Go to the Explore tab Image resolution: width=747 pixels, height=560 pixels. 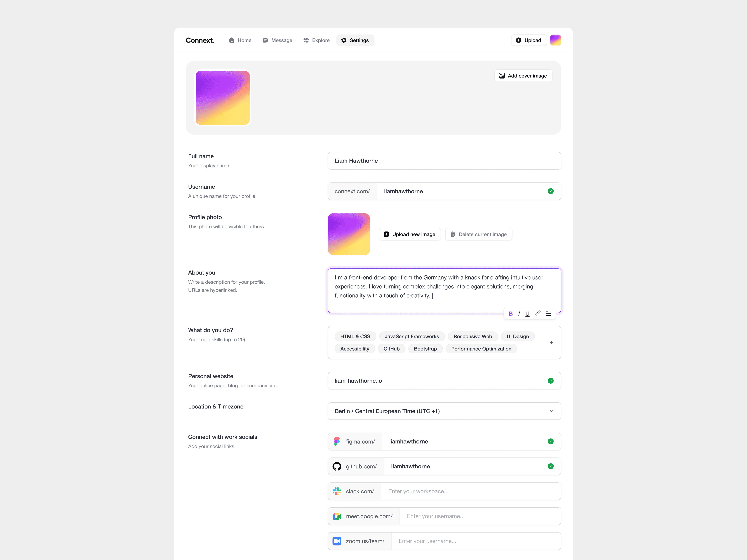tap(316, 40)
